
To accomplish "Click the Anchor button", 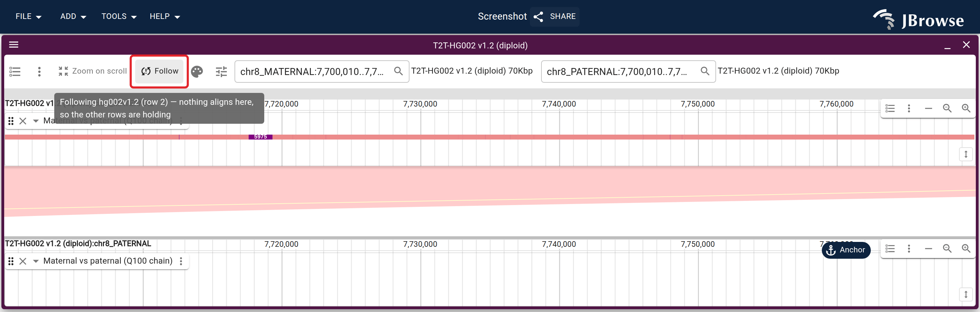I will [846, 250].
